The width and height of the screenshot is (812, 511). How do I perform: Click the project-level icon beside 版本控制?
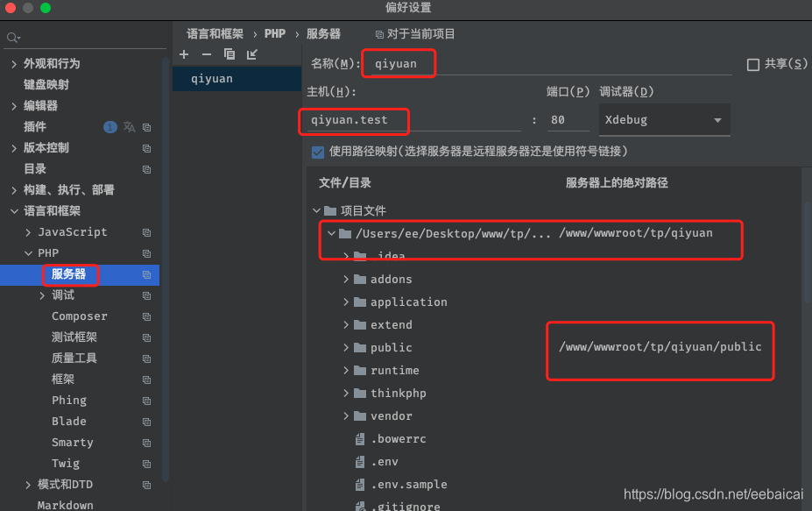point(146,148)
